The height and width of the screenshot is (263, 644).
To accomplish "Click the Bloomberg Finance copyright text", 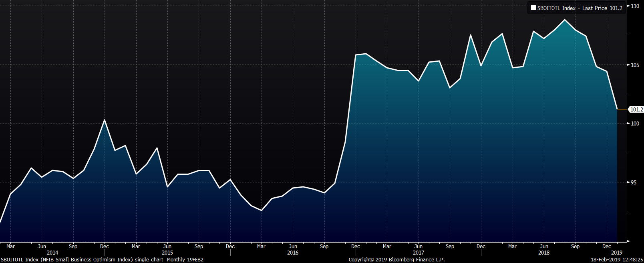I will click(396, 260).
